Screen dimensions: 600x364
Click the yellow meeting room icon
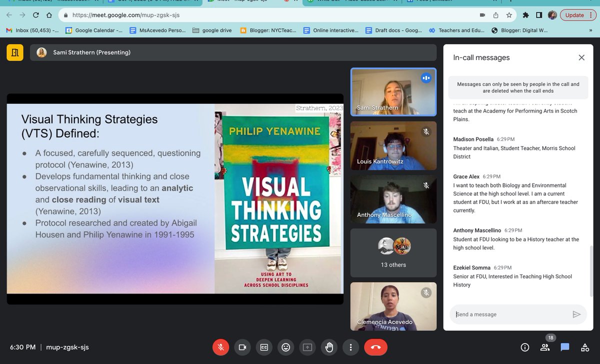click(15, 52)
